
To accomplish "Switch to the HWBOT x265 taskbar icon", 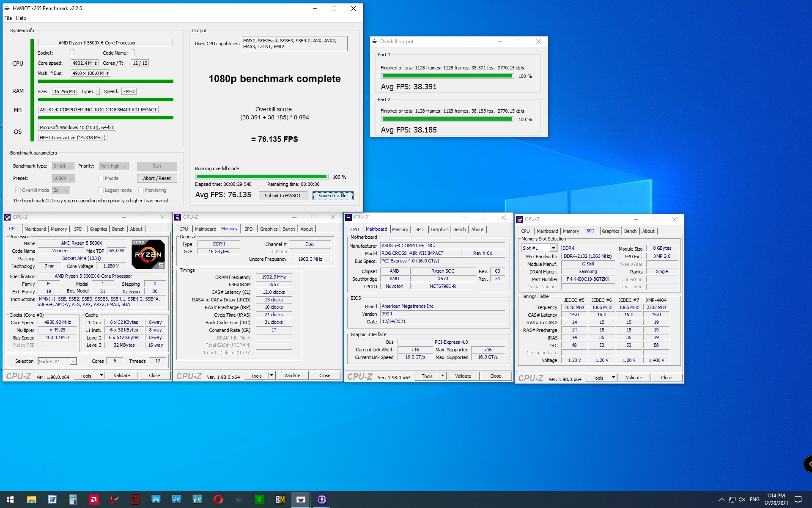I will (x=301, y=500).
